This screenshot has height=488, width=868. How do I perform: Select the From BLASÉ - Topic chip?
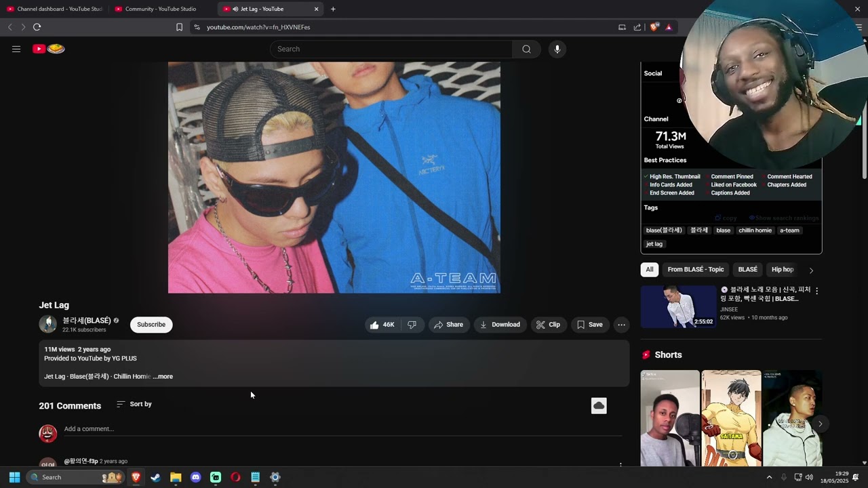[696, 270]
